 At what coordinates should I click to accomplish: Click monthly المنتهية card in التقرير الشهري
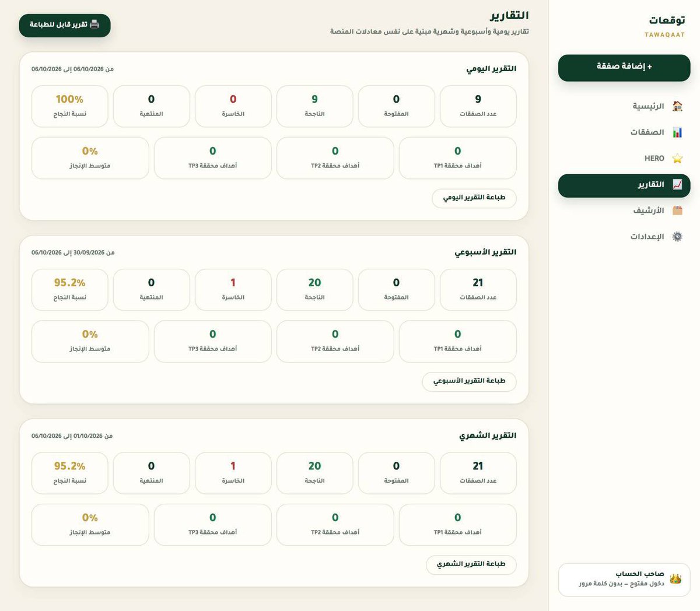click(151, 473)
